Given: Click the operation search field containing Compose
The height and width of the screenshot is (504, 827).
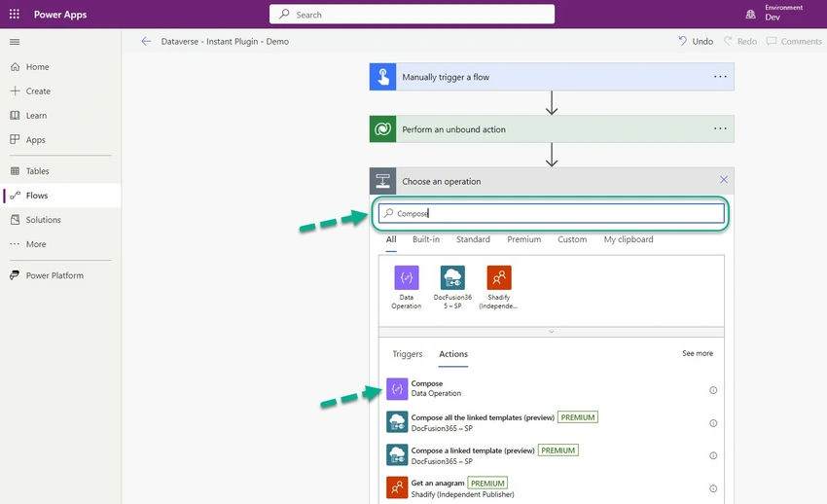Looking at the screenshot, I should 551,213.
